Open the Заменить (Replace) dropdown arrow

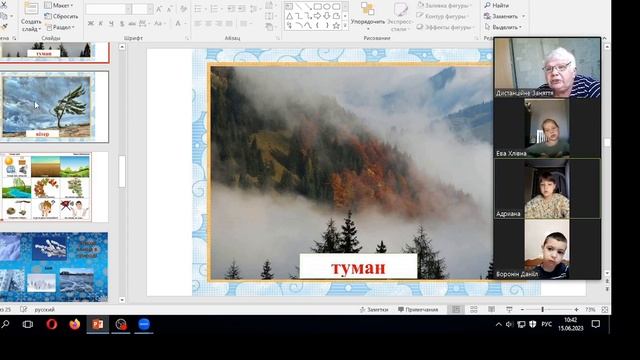(524, 16)
